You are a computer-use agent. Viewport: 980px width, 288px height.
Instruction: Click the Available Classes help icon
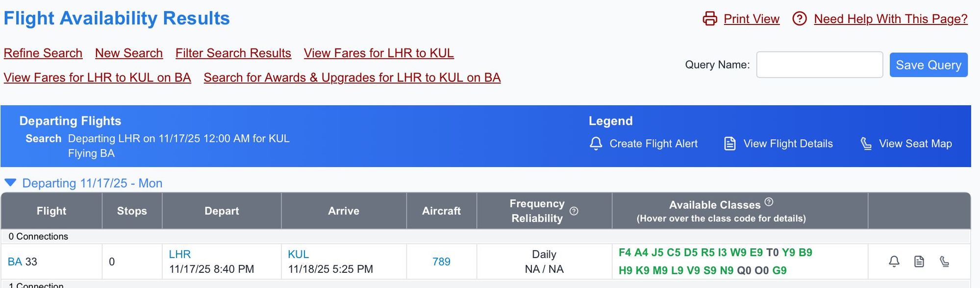point(769,202)
